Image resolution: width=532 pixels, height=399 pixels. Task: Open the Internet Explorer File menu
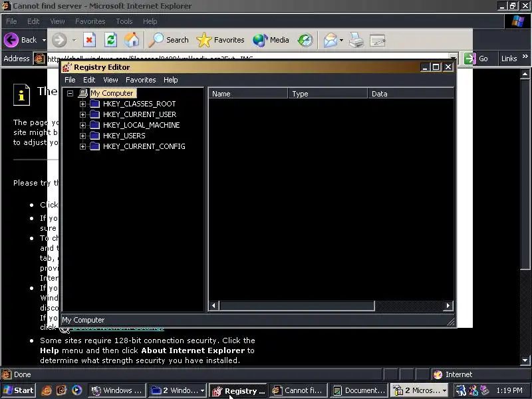click(11, 21)
